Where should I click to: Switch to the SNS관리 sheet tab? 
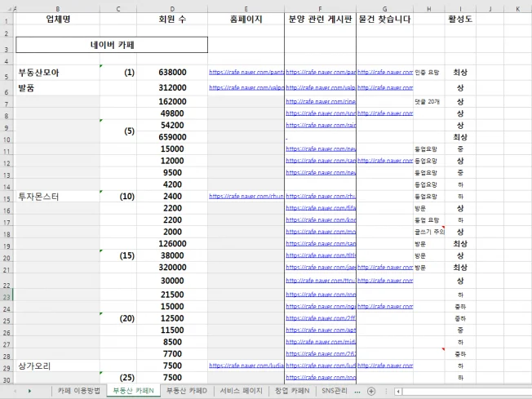335,392
